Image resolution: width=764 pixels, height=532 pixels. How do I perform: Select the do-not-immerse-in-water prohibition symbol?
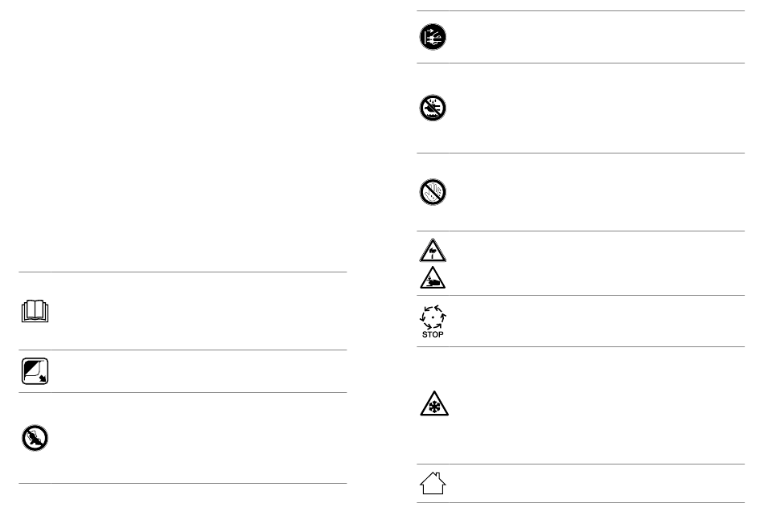[x=433, y=108]
